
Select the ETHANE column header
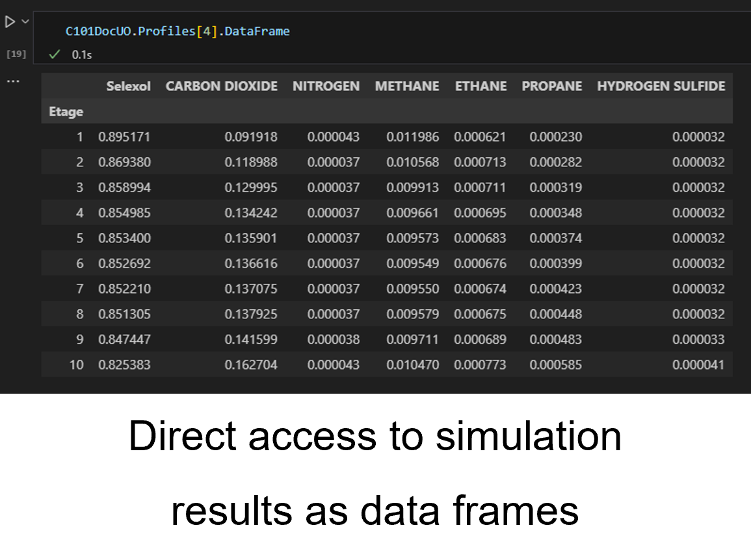pos(481,86)
